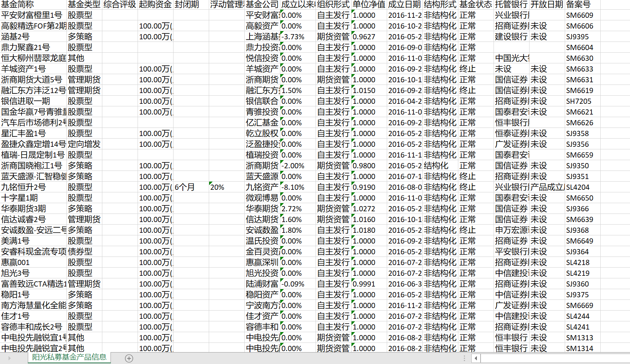Select the 备案号 header cell
Screen dimensions: 630x364
pyautogui.click(x=583, y=4)
